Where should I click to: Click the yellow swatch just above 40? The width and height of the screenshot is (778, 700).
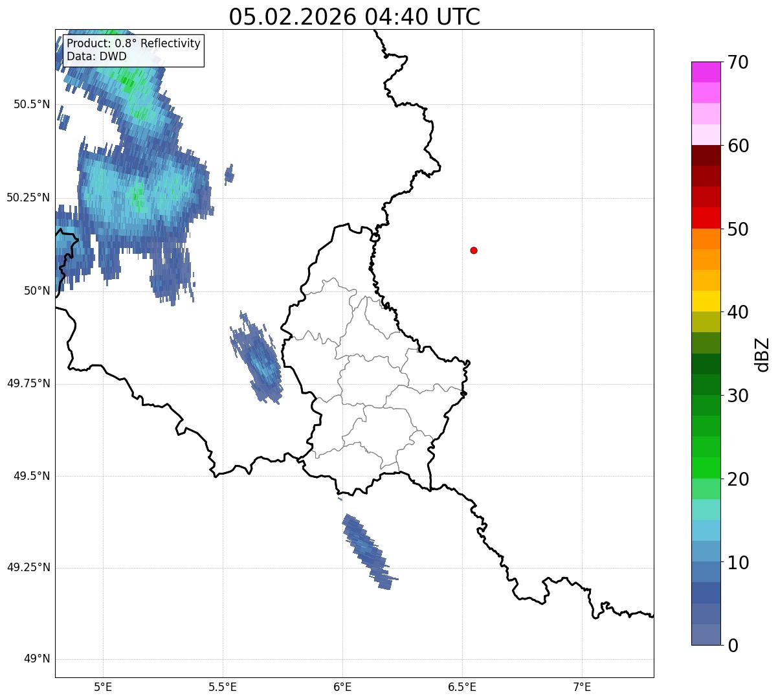(706, 301)
